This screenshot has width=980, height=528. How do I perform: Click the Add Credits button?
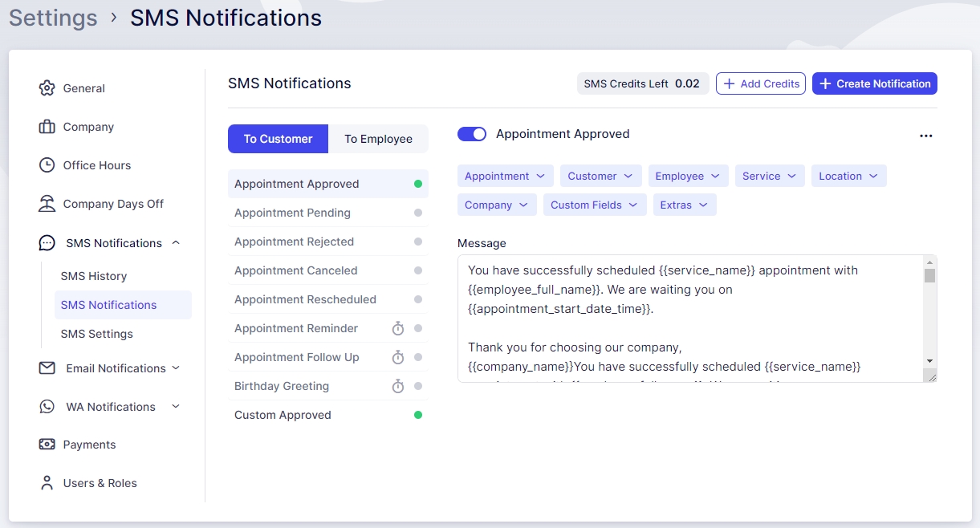(x=761, y=83)
